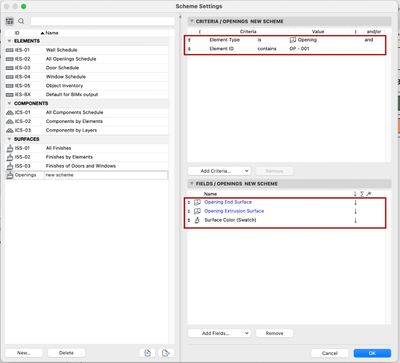This screenshot has height=363, width=400.
Task: Click the Cancel button
Action: tap(330, 353)
